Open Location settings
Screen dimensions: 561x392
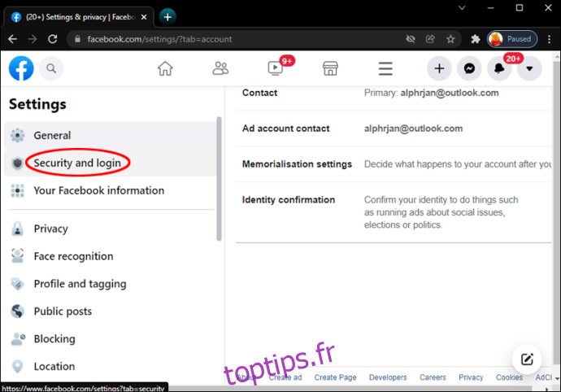[x=111, y=367]
